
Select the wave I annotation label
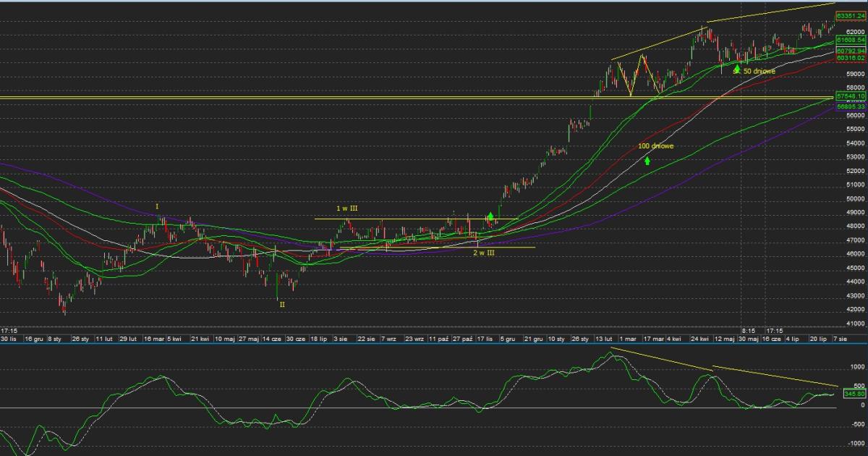[x=157, y=207]
